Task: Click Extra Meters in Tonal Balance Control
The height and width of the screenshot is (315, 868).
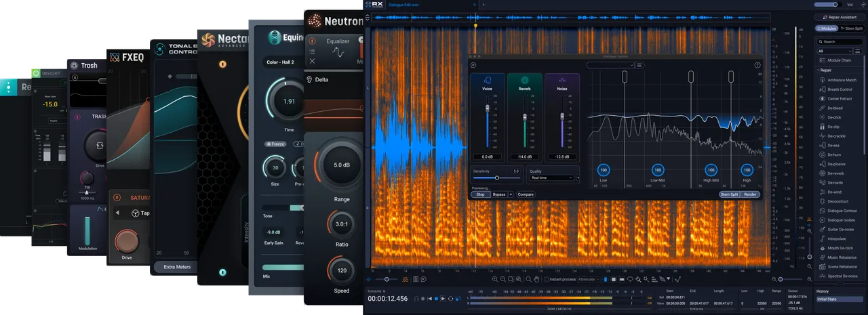Action: point(177,267)
